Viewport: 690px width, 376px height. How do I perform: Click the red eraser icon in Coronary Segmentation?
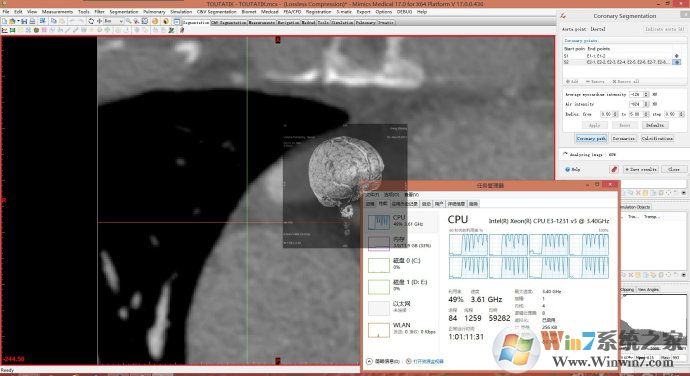click(x=614, y=169)
